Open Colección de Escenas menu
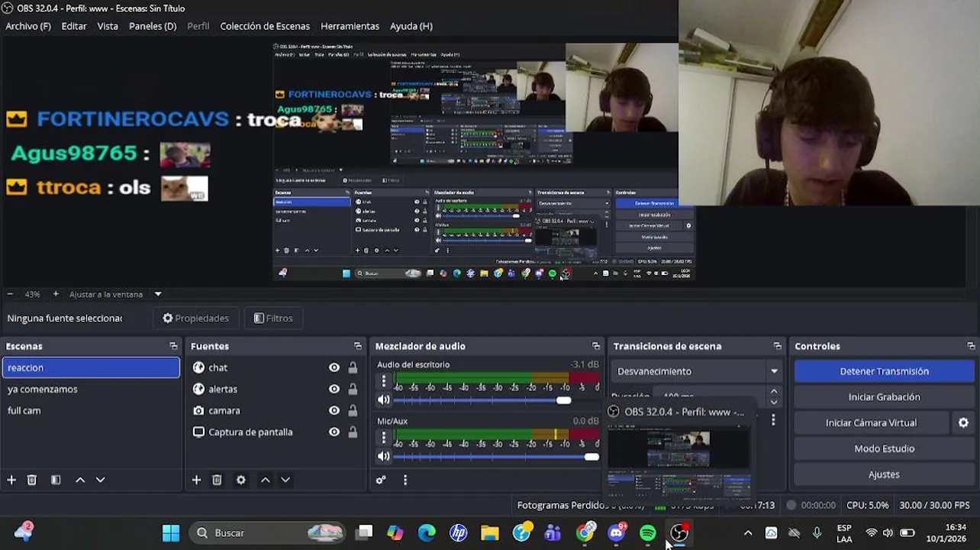 265,26
